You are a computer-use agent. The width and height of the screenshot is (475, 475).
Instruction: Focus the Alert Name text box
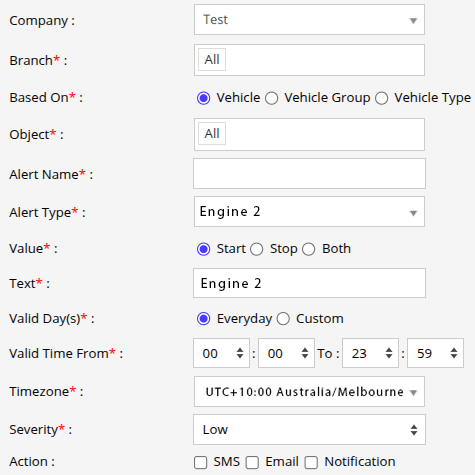pyautogui.click(x=309, y=174)
